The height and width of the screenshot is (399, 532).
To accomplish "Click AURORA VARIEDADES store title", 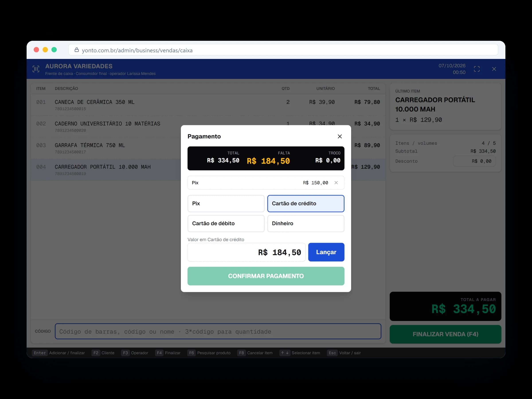I will tap(79, 66).
